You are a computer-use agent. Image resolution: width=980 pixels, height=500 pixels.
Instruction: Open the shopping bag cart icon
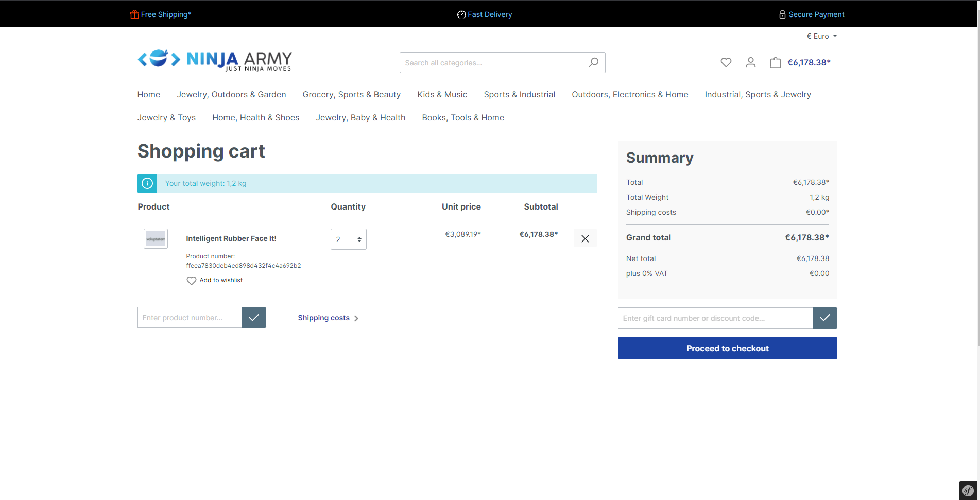775,63
